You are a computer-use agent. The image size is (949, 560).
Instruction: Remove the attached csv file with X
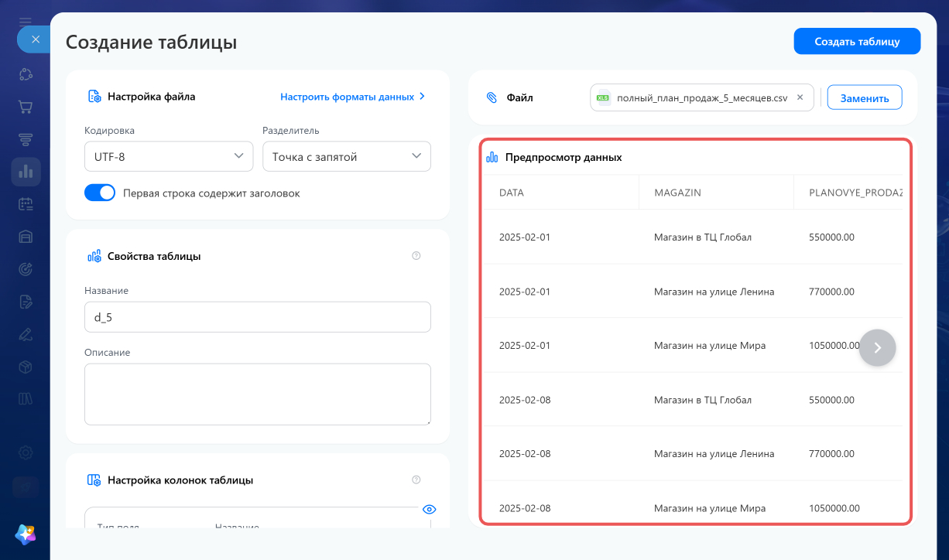pos(800,97)
